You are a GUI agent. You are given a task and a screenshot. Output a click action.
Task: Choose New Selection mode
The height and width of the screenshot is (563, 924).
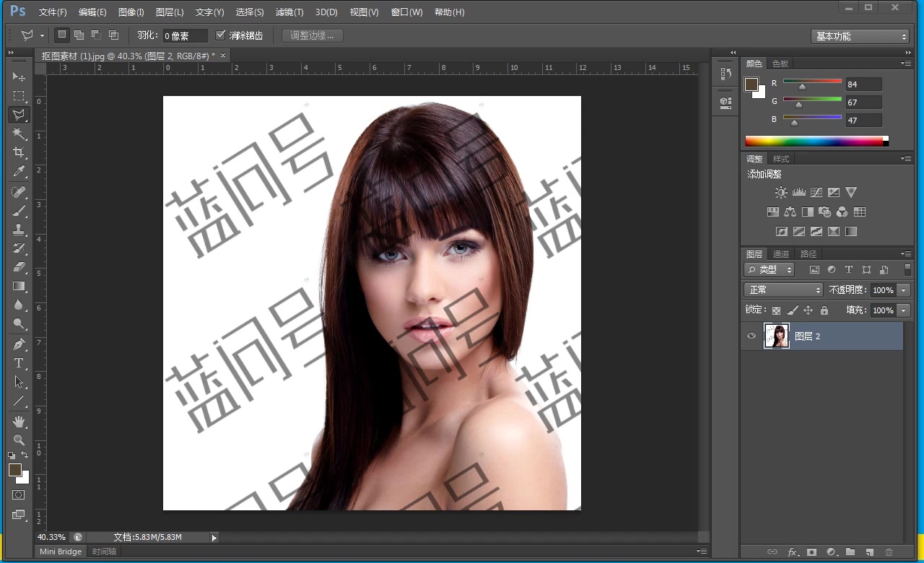point(62,35)
